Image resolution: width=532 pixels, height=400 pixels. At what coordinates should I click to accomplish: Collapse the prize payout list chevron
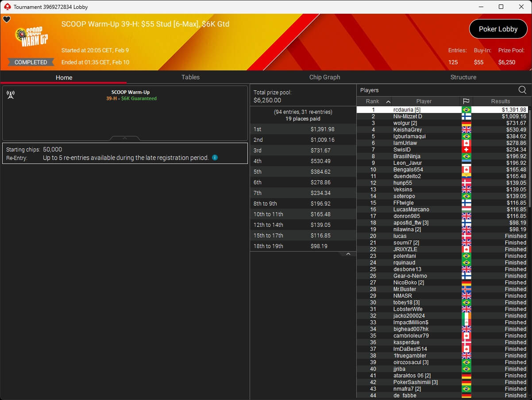348,254
